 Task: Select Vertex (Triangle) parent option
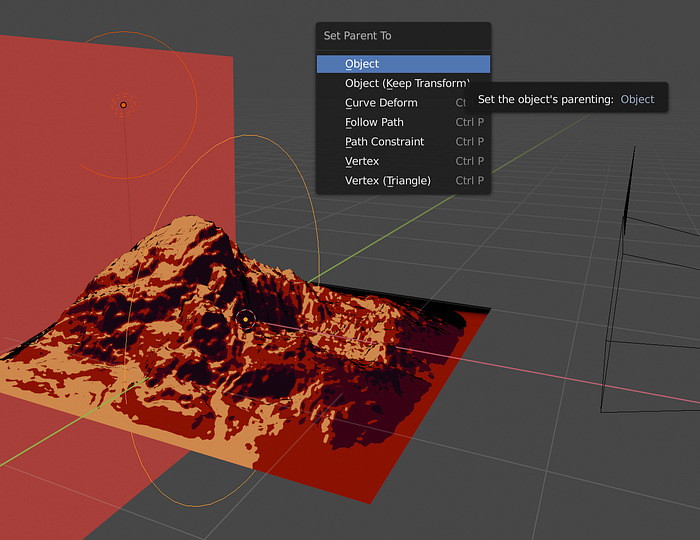[x=403, y=181]
